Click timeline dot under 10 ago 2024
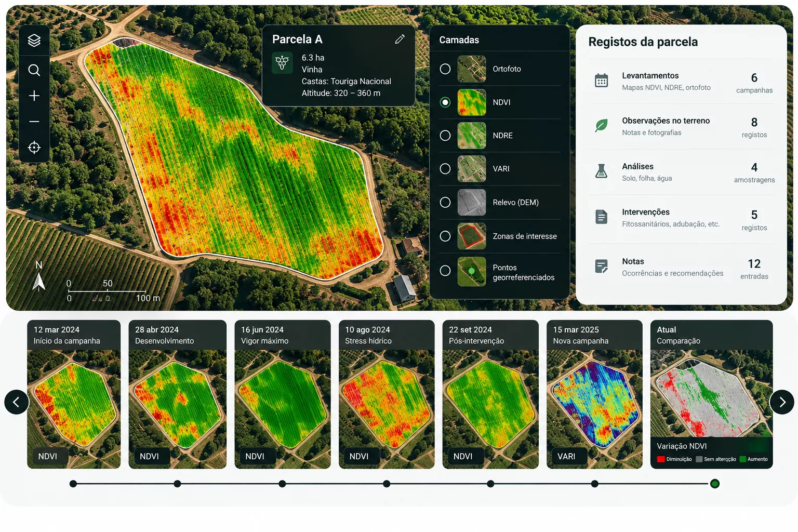Viewport: 798px width, 532px height. tap(387, 484)
